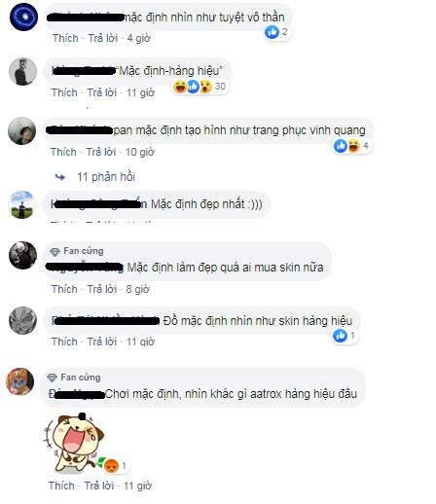Click the angry reaction on the sticker comment
Viewport: 436px width, 504px height.
click(111, 466)
